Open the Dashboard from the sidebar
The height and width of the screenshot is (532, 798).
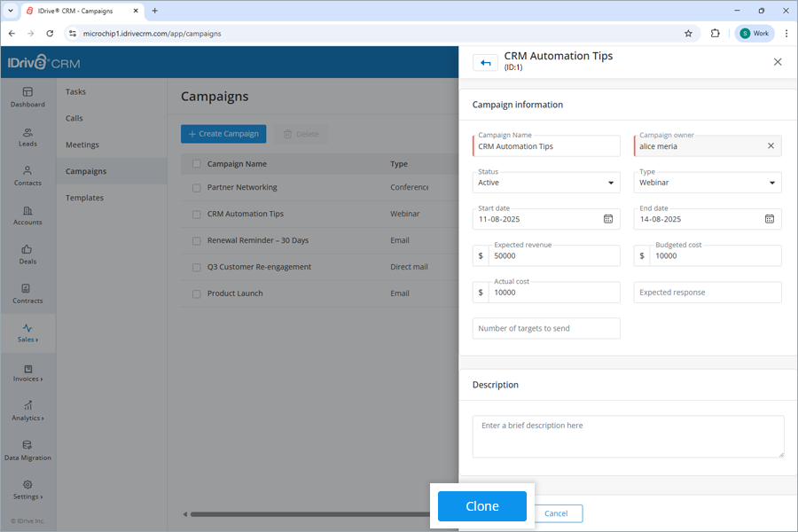[27, 98]
